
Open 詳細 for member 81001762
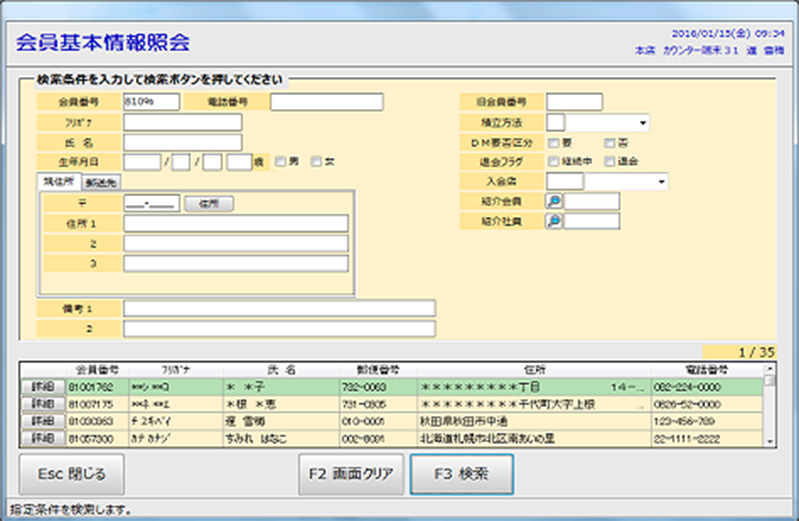(40, 386)
